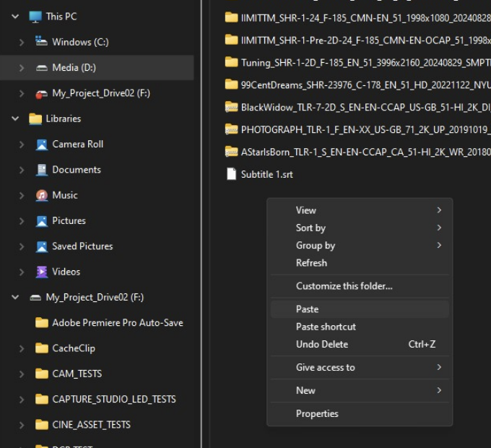This screenshot has width=491, height=448.
Task: Select the BlackWidow_TLR-7-2D archive name
Action: point(366,108)
